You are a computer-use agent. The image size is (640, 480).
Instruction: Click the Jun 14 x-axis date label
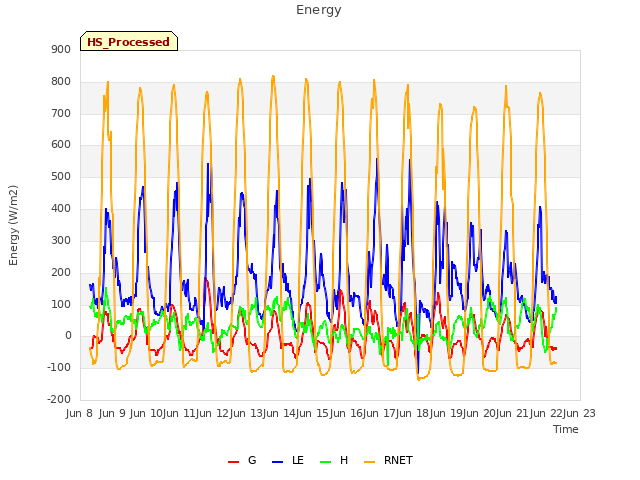click(x=280, y=413)
